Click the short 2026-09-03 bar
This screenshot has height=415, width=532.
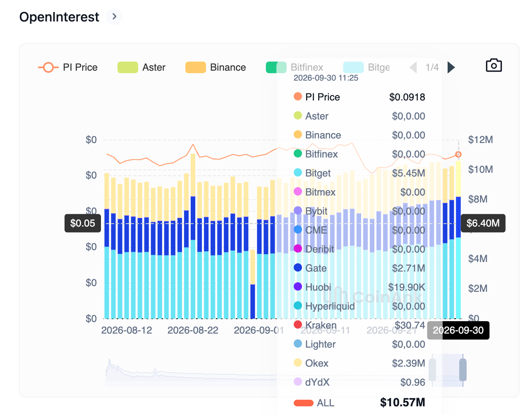click(x=252, y=284)
